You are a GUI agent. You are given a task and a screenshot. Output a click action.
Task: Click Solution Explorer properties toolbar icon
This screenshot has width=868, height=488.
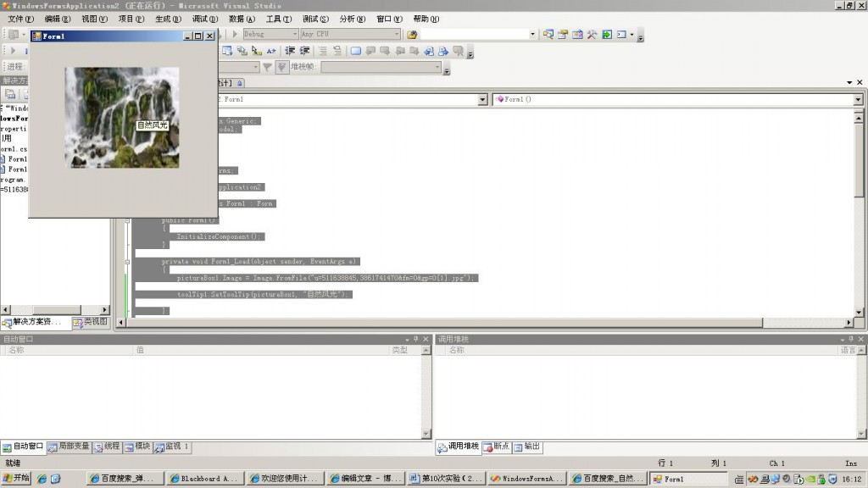[x=10, y=94]
